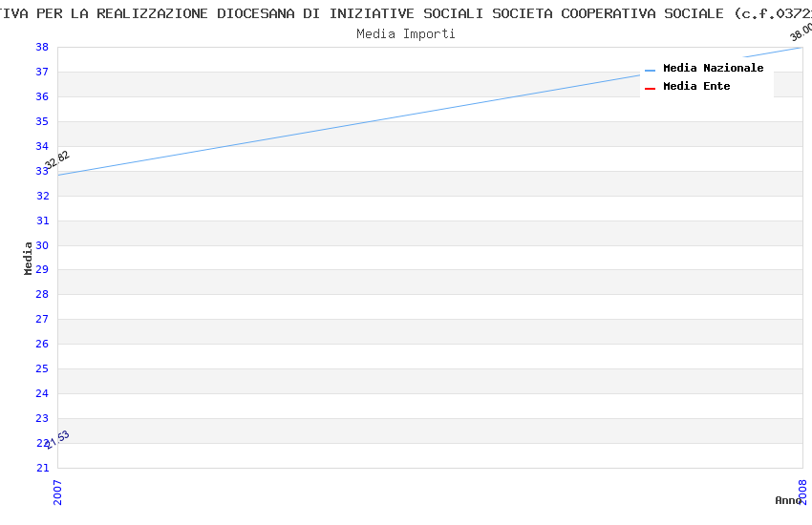
Task: Click the Media Importi chart subtitle
Action: 406,34
